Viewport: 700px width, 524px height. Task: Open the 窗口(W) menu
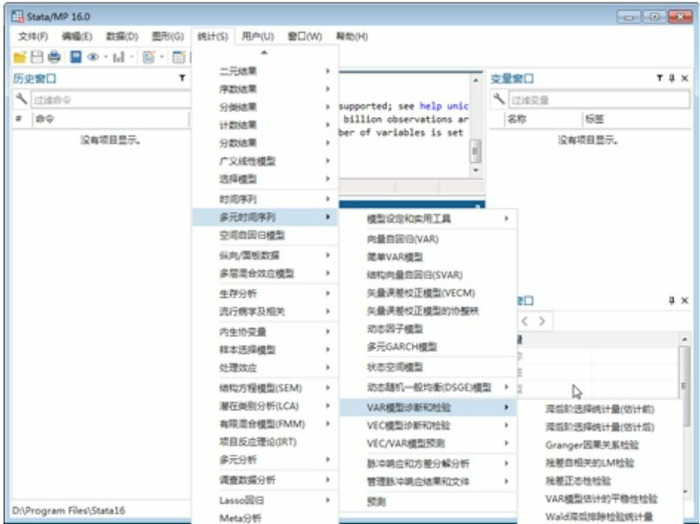[305, 36]
